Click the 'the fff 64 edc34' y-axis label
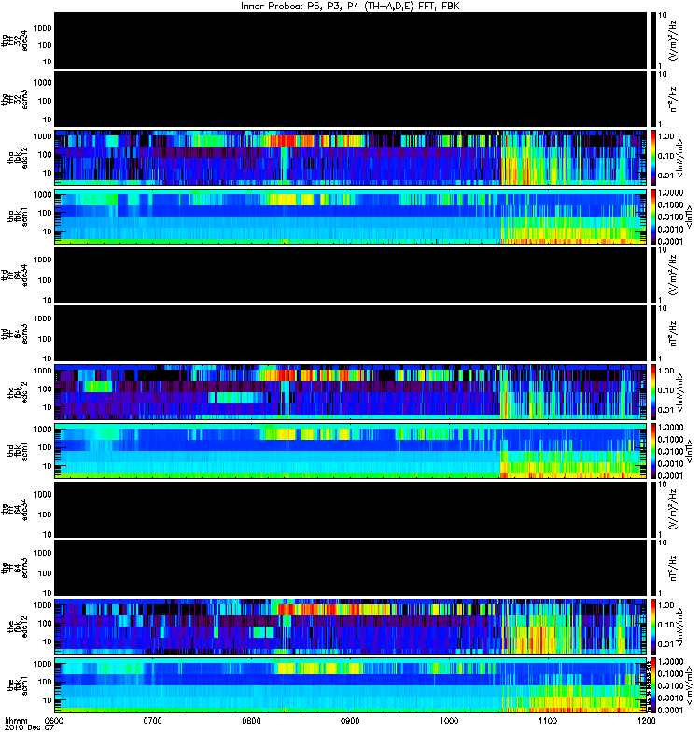Viewport: 700px width, 747px height. point(15,510)
